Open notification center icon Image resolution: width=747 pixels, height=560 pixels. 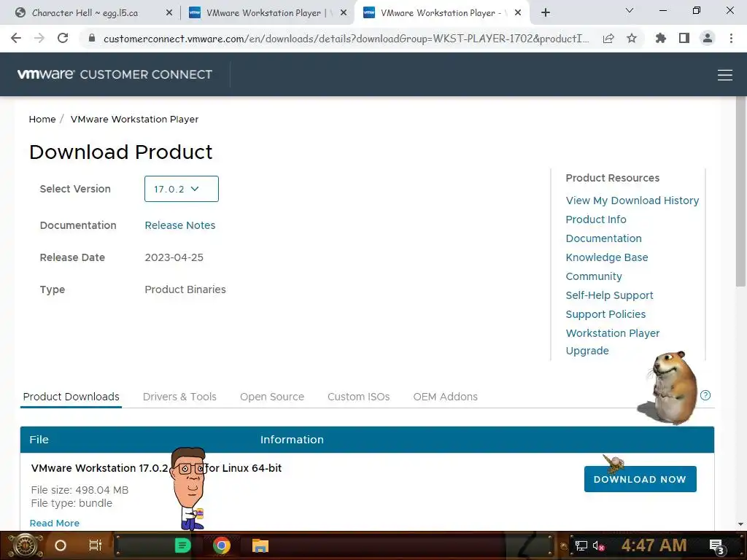click(x=716, y=546)
